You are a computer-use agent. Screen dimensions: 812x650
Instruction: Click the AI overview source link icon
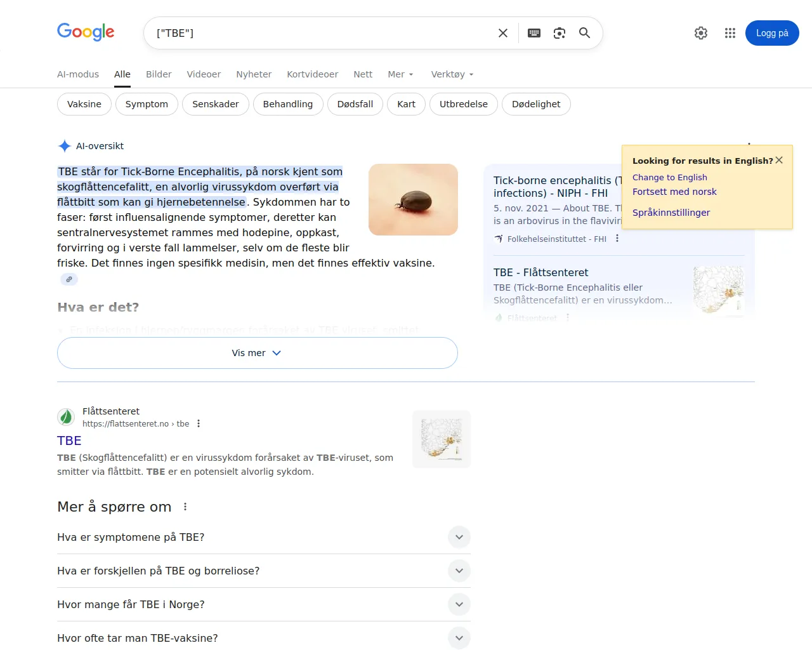click(x=69, y=279)
